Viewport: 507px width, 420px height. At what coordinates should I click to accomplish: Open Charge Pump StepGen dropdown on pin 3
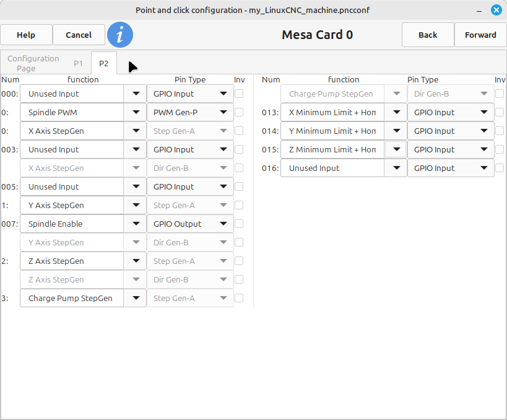point(135,298)
